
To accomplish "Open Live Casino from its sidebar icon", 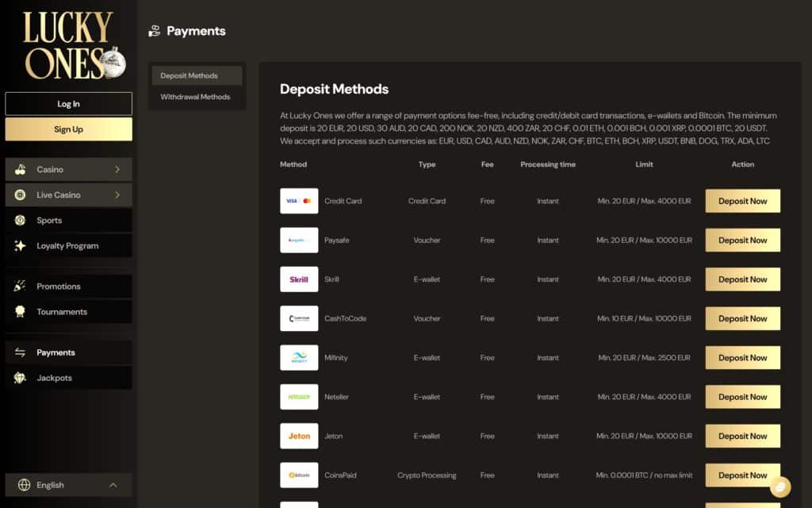I will [20, 194].
